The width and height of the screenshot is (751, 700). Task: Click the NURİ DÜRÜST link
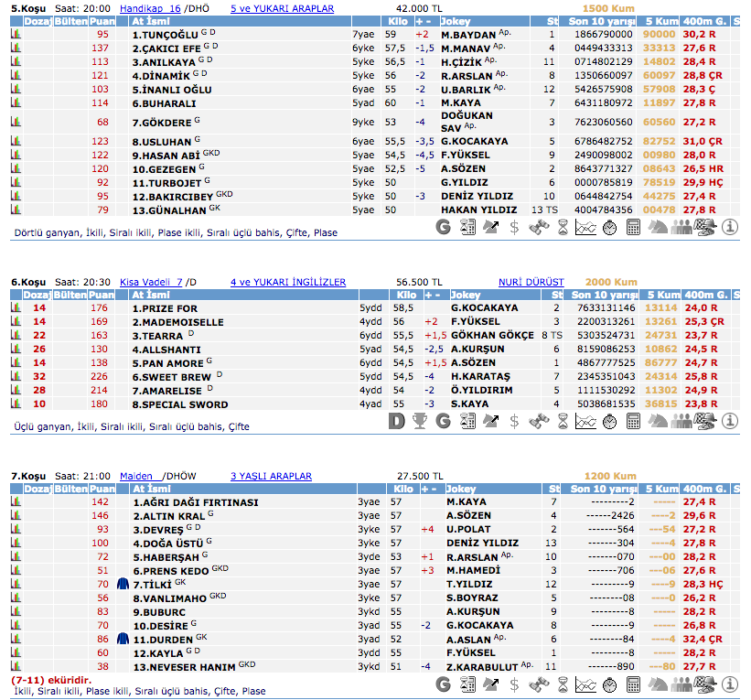[x=531, y=282]
